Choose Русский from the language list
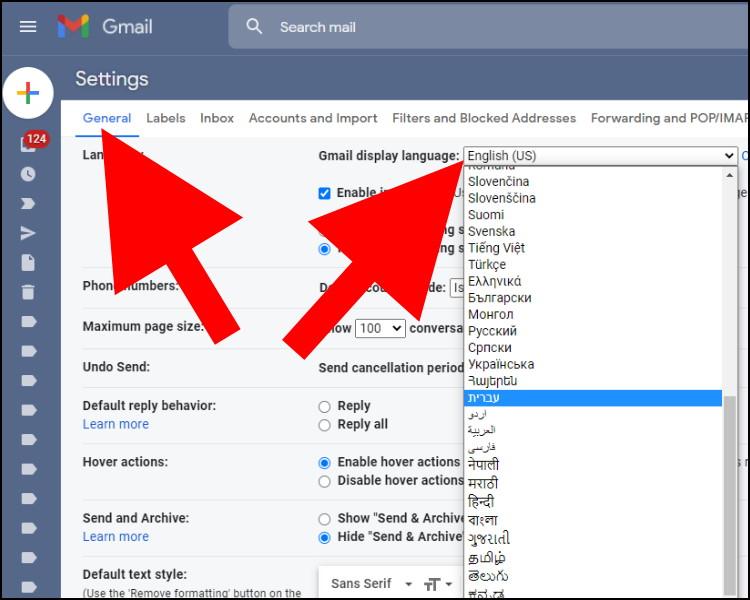750x600 pixels. (593, 331)
